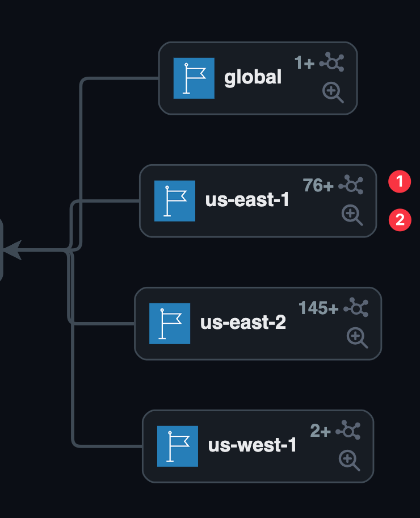Select the global node label
Image resolution: width=420 pixels, height=518 pixels.
253,77
